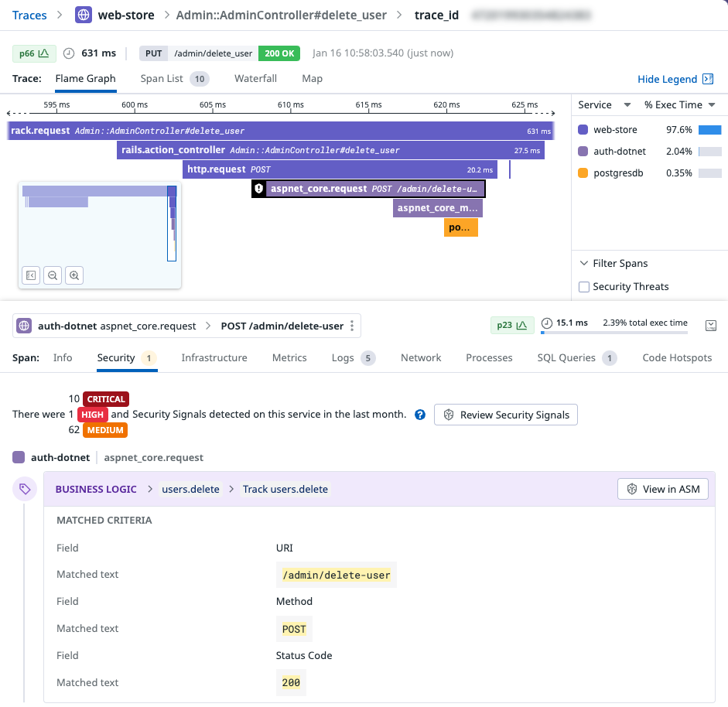Click matched text /admin/delete-user
This screenshot has height=707, width=728.
pos(336,576)
